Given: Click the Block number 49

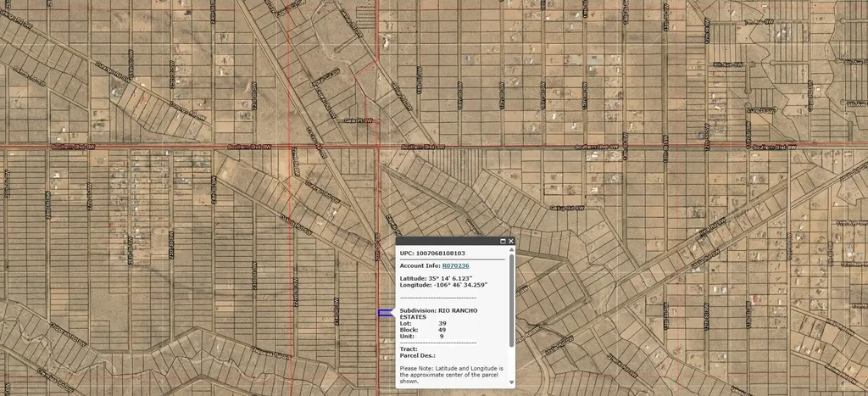Looking at the screenshot, I should [442, 330].
